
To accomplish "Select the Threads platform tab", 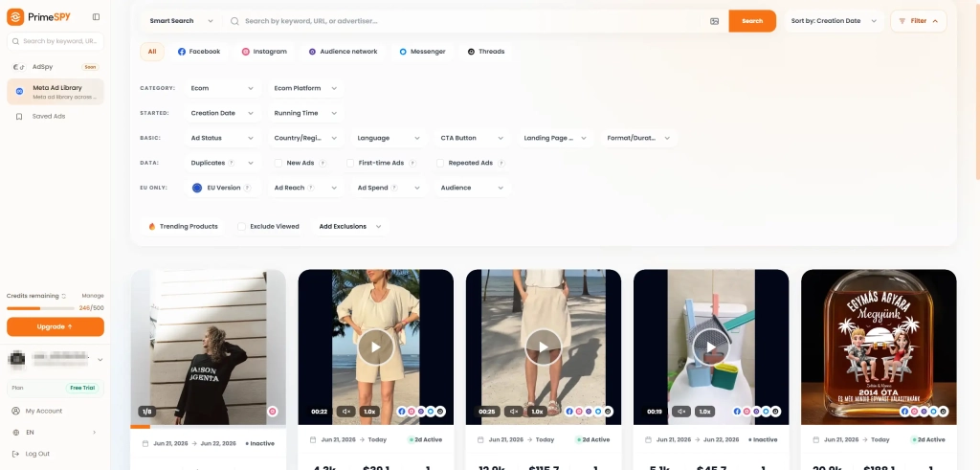I will pyautogui.click(x=485, y=52).
